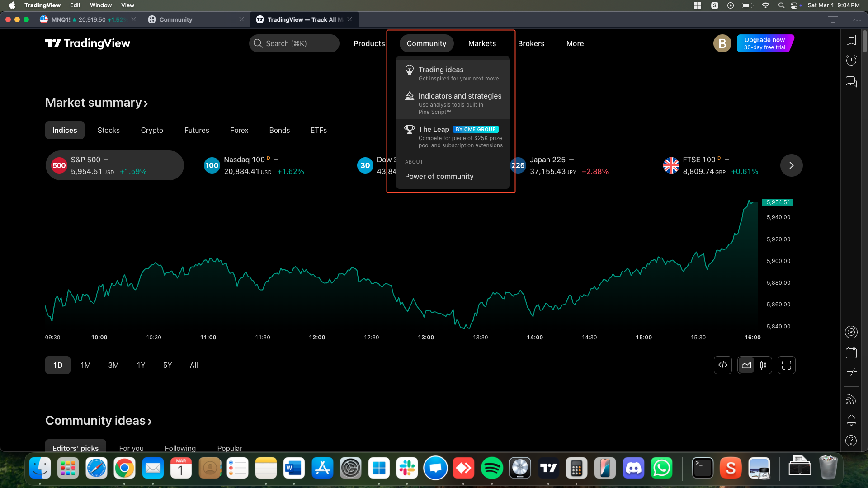Switch to area chart type icon

click(746, 365)
